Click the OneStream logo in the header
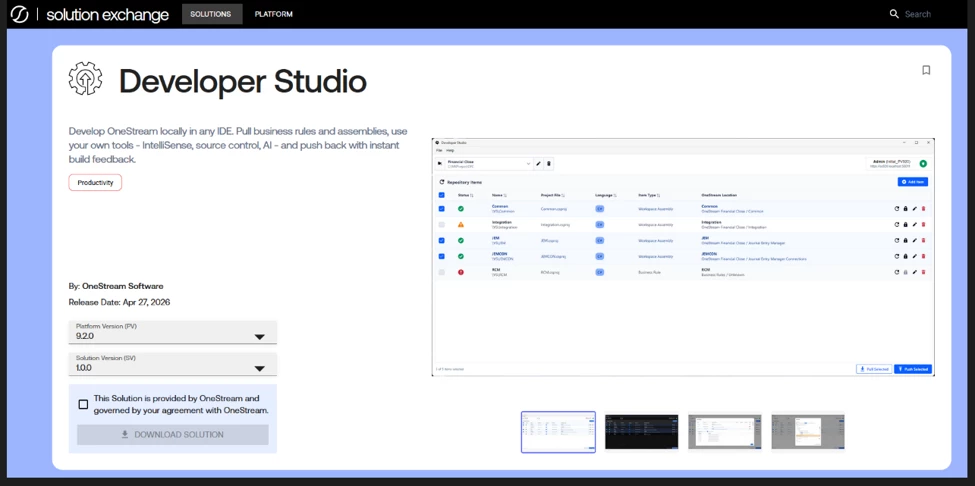975x486 pixels. [19, 14]
